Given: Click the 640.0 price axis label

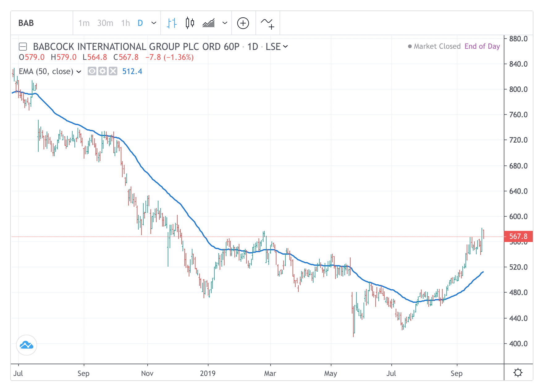Looking at the screenshot, I should [x=518, y=191].
